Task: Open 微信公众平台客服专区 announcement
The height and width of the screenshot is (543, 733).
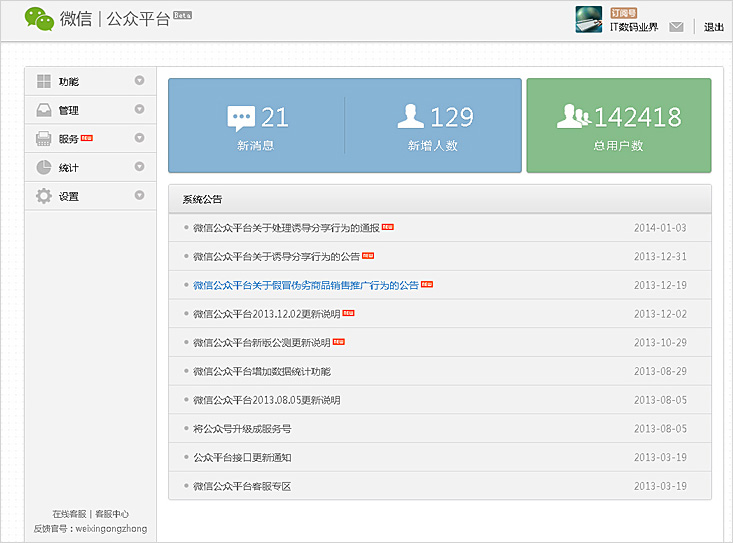Action: (242, 486)
